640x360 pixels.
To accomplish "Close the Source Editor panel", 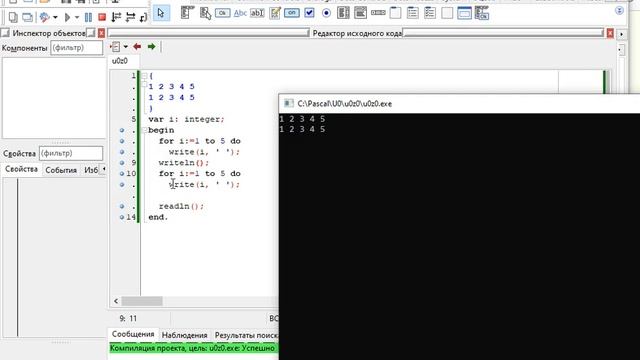I will coord(610,33).
